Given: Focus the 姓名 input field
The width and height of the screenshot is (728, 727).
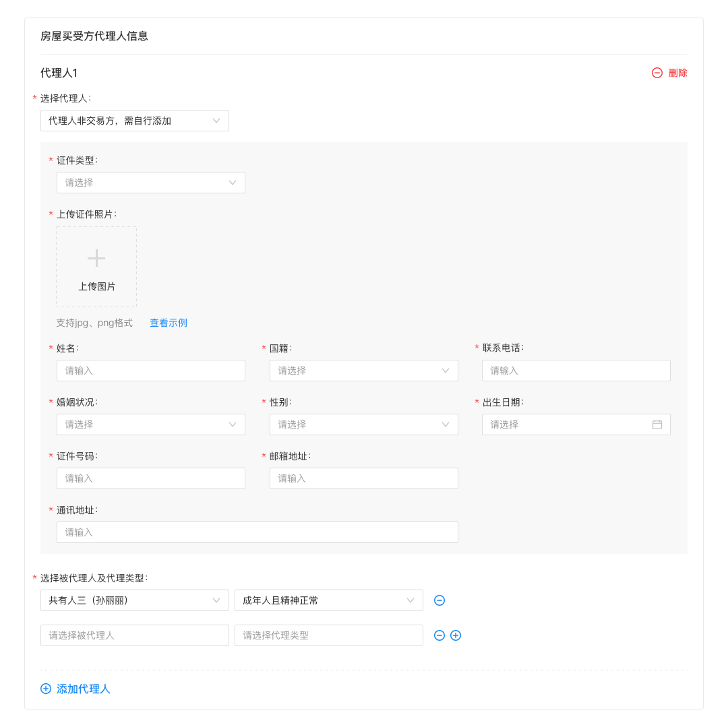Looking at the screenshot, I should [x=151, y=371].
